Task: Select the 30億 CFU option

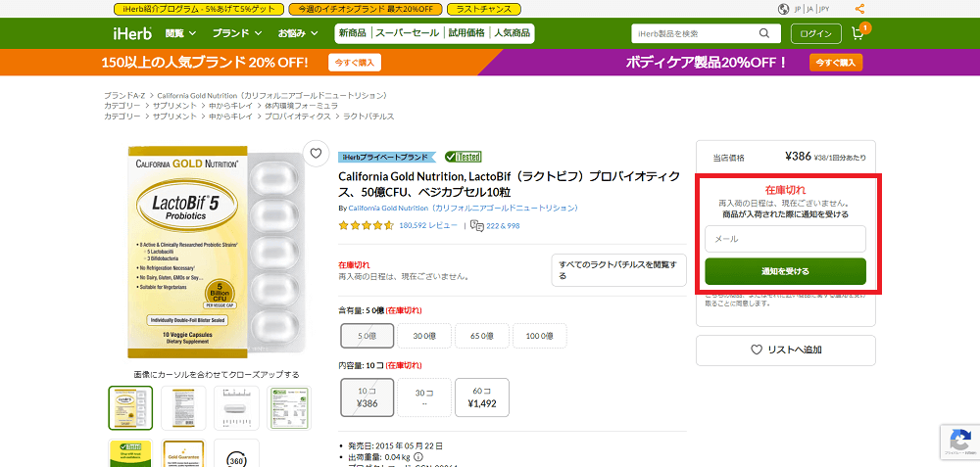Action: coord(424,336)
